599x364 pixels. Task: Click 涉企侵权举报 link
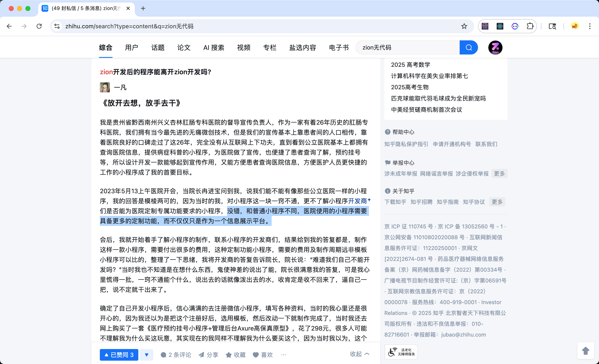click(472, 174)
